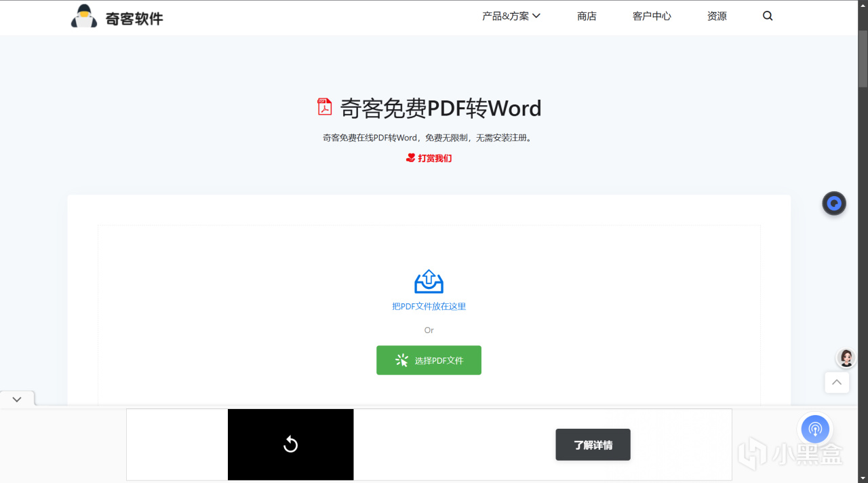This screenshot has height=483, width=868.
Task: Open the customer service avatar icon
Action: click(846, 358)
